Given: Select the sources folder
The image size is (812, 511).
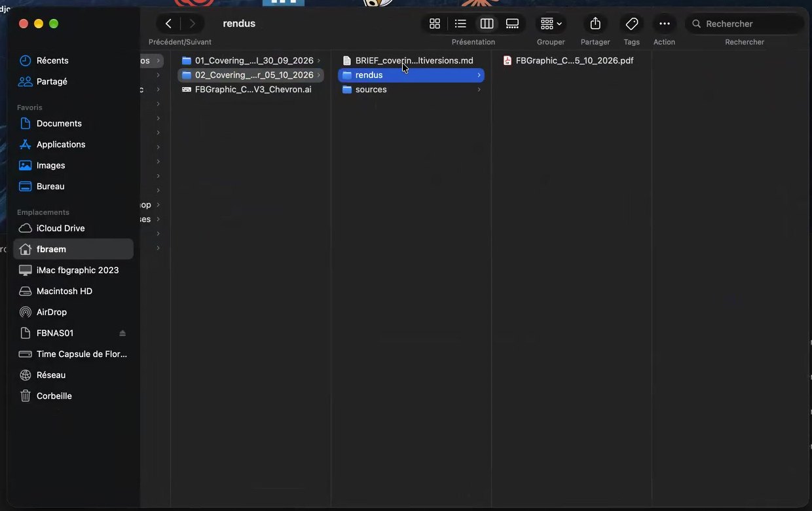Looking at the screenshot, I should click(x=411, y=89).
